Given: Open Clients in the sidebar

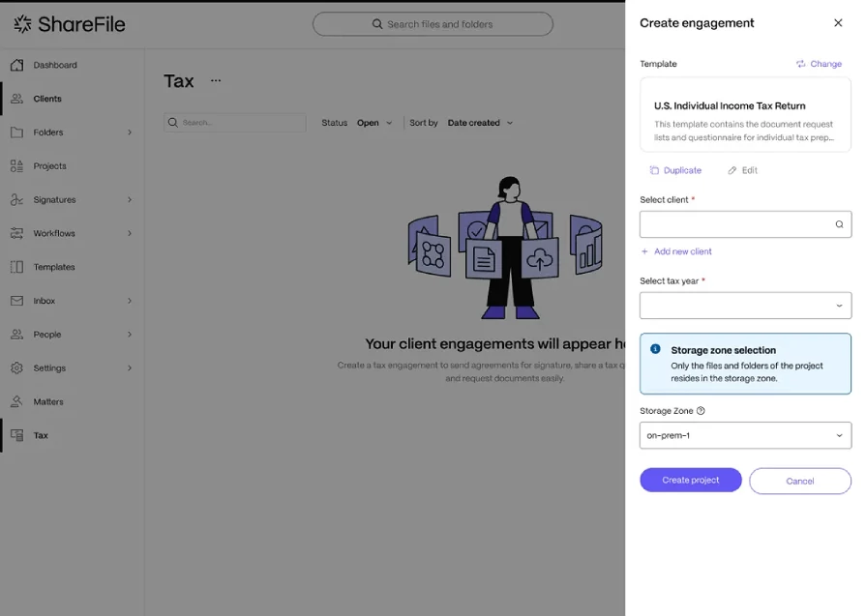Looking at the screenshot, I should pyautogui.click(x=47, y=99).
